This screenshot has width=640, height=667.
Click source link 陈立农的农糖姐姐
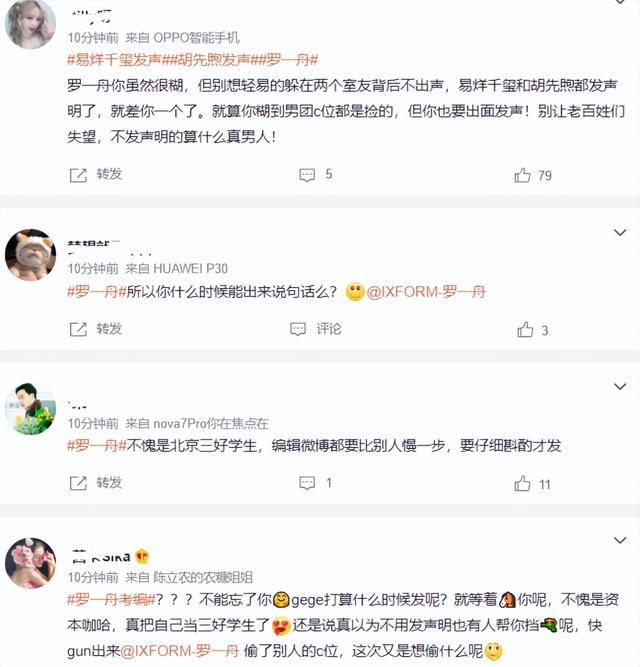coord(203,577)
